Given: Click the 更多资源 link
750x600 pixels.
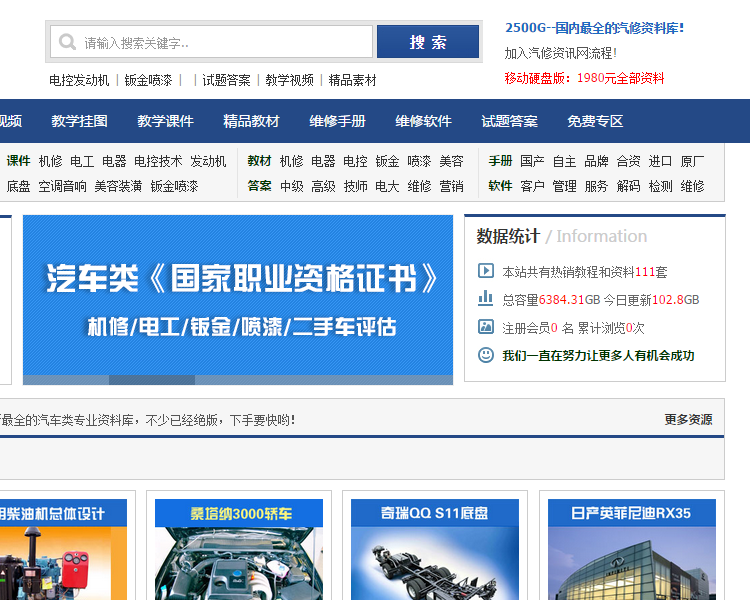Looking at the screenshot, I should click(688, 420).
